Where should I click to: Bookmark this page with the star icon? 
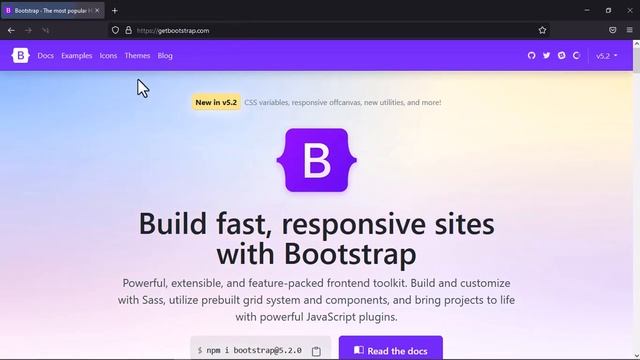click(x=542, y=30)
